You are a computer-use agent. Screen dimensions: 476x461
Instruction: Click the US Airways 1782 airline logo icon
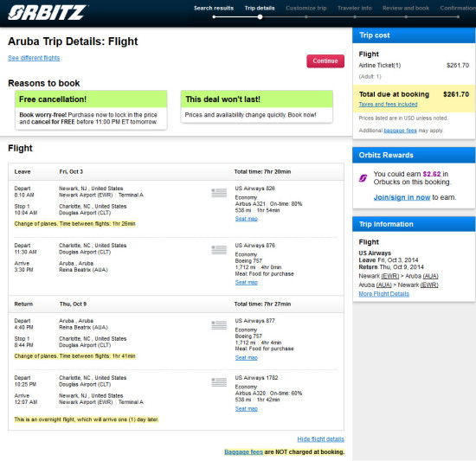(219, 382)
